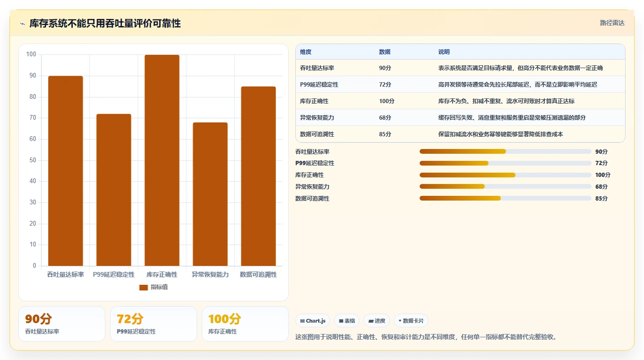Click the lightning icon beside the page title
Viewport: 644px width, 360px height.
[x=23, y=24]
